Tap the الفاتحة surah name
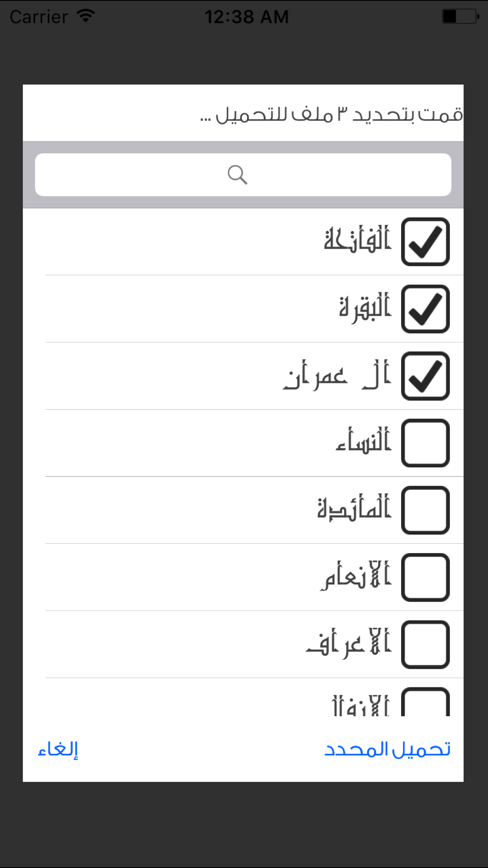This screenshot has height=868, width=488. (x=357, y=240)
